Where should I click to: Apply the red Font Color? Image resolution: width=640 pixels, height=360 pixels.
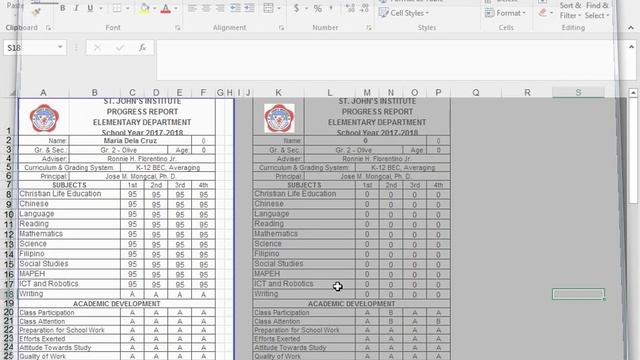[x=165, y=8]
